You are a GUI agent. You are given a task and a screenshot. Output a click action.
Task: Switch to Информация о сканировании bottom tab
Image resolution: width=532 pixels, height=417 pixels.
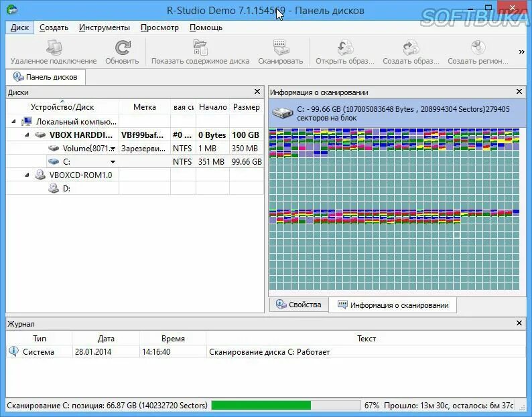393,305
